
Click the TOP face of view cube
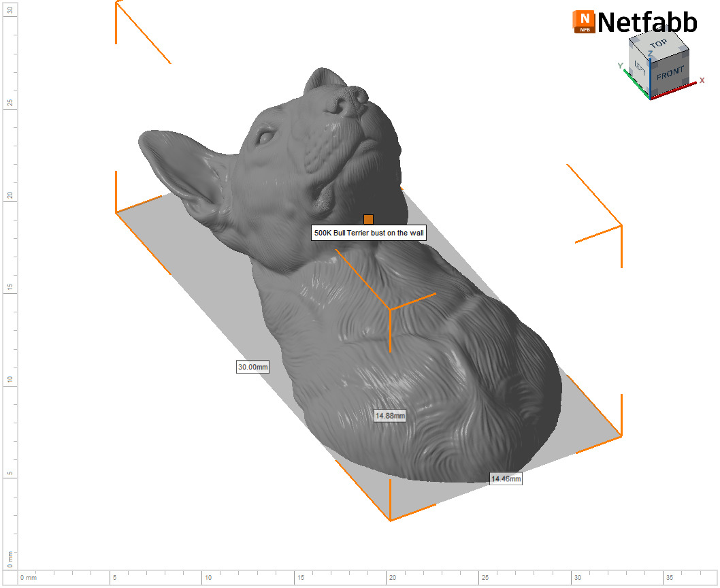click(x=659, y=44)
